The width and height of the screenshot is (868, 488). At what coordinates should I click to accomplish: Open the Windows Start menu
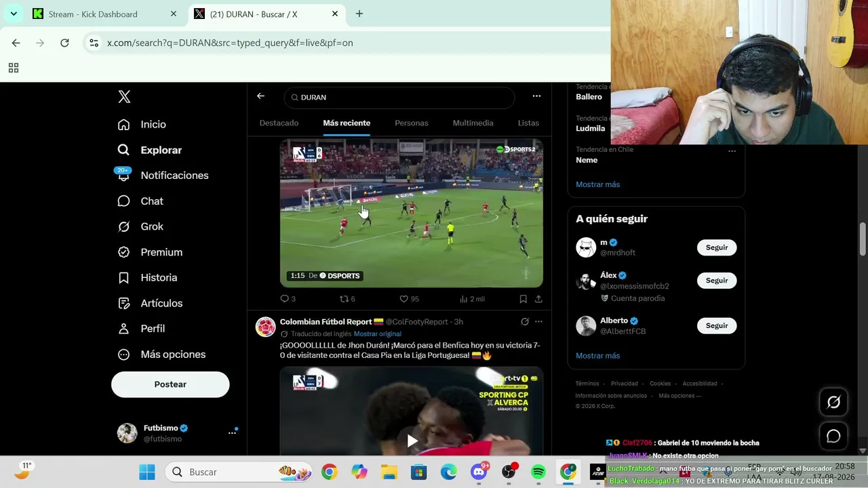coord(147,472)
